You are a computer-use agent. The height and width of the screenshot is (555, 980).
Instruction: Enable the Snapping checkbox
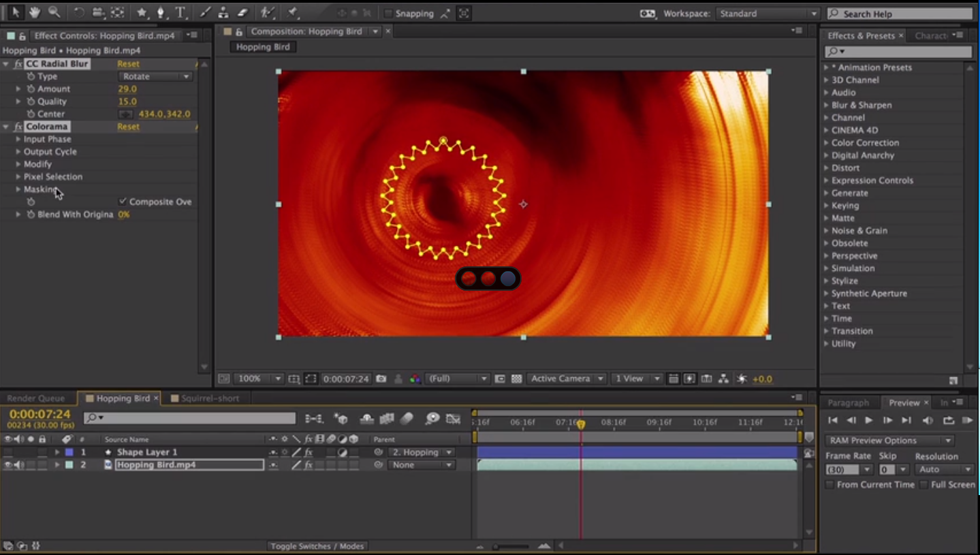(388, 13)
